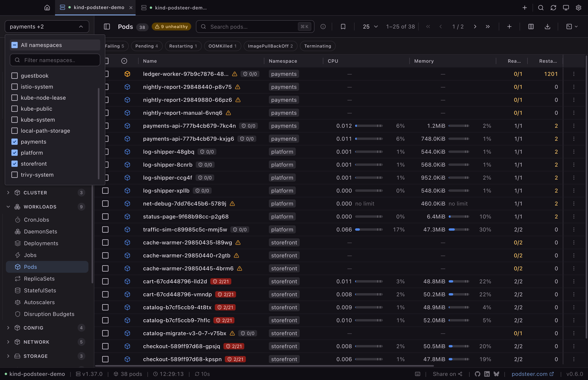Click memory usage bar for cart-67cd448796-lld2d
The image size is (588, 380).
click(459, 282)
